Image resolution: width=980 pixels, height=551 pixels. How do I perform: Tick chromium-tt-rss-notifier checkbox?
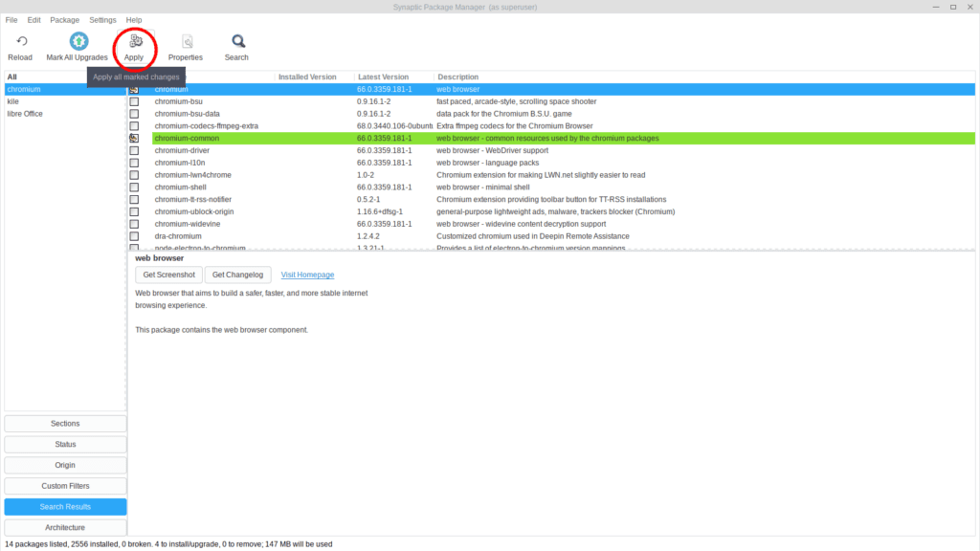pos(134,199)
